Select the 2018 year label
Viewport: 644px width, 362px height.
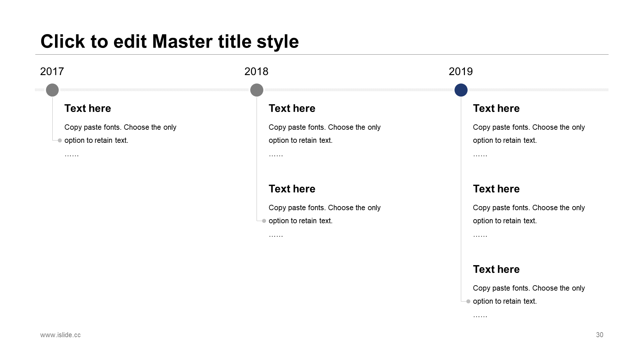point(256,71)
